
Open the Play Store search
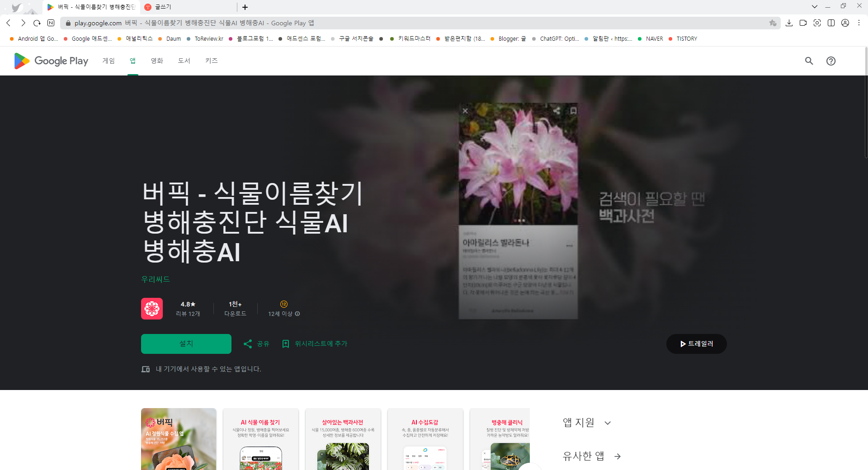[809, 61]
